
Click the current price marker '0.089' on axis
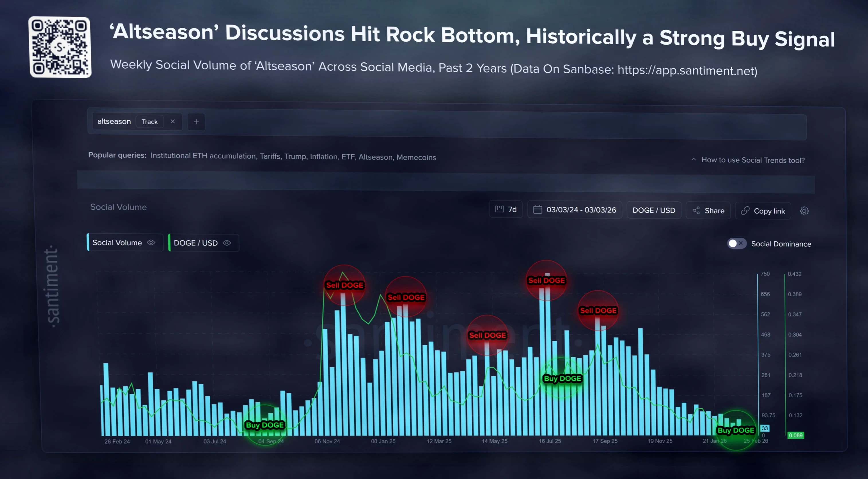[795, 435]
